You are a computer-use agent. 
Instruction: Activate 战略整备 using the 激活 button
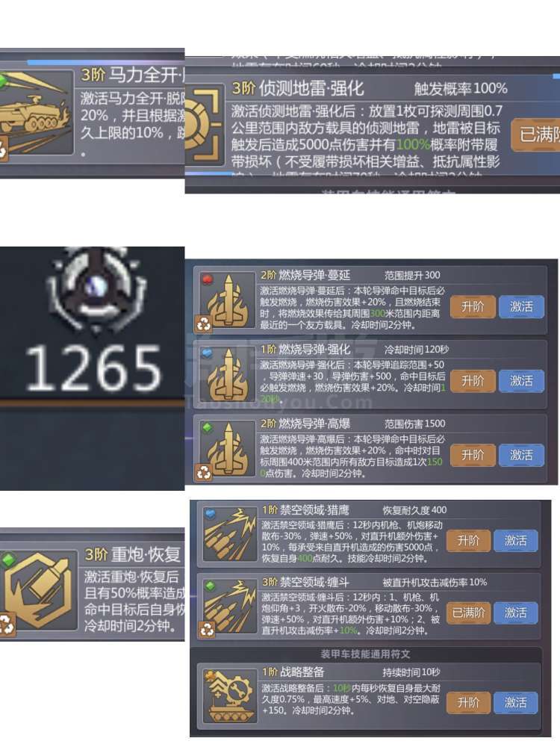click(516, 703)
